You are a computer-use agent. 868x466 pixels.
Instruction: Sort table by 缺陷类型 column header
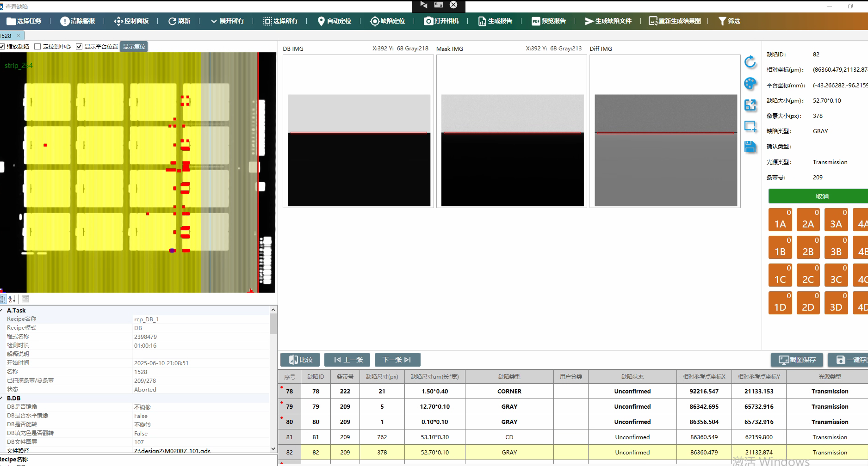pos(509,377)
